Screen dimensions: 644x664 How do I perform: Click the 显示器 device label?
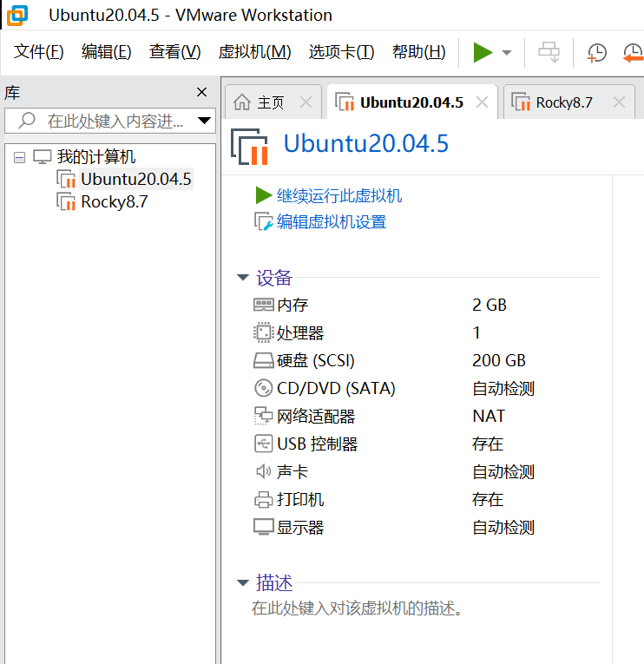coord(300,528)
